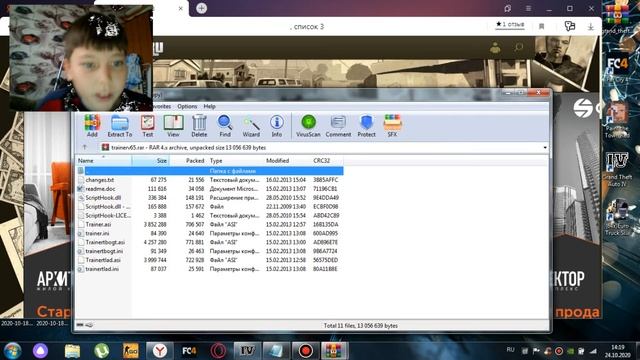
Task: Open File Explorer from taskbar
Action: pos(72,351)
